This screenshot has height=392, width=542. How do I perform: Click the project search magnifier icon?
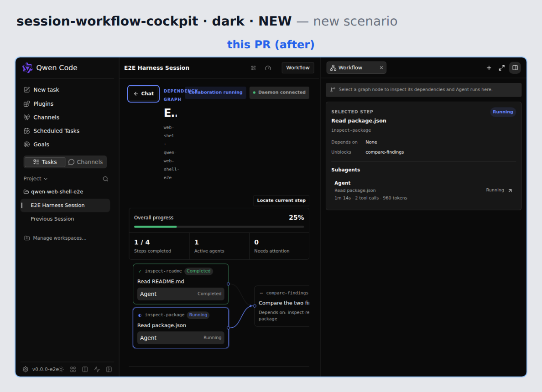(105, 179)
